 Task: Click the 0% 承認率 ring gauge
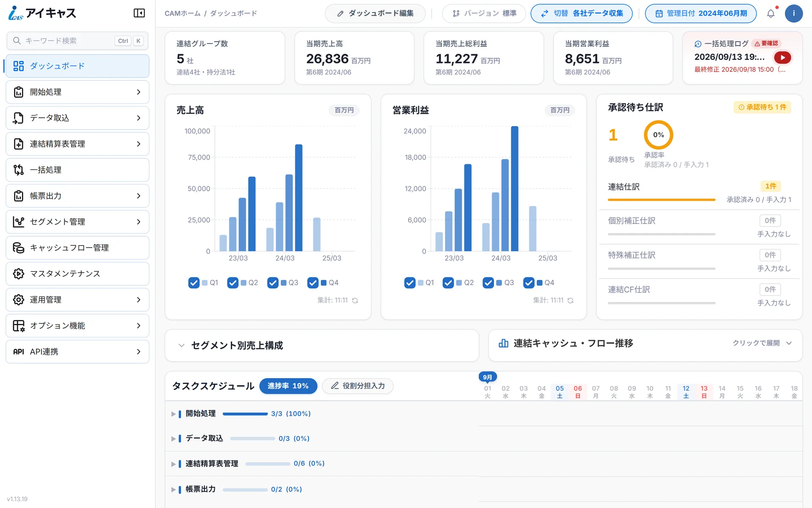tap(658, 135)
